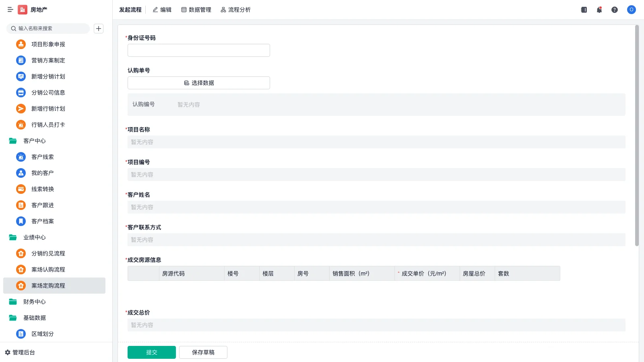Select 案场认购流程 in sidebar
Image resolution: width=644 pixels, height=362 pixels.
pyautogui.click(x=54, y=269)
